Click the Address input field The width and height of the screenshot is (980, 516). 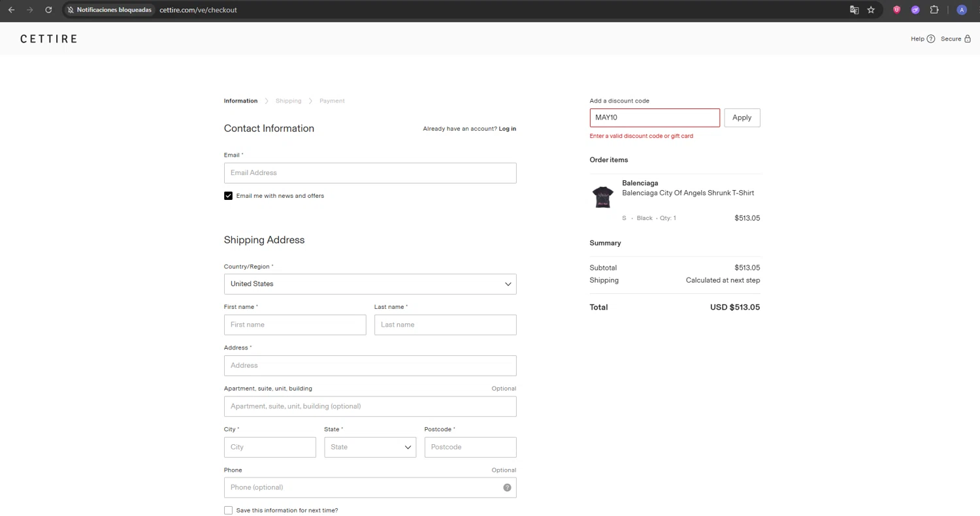coord(370,366)
